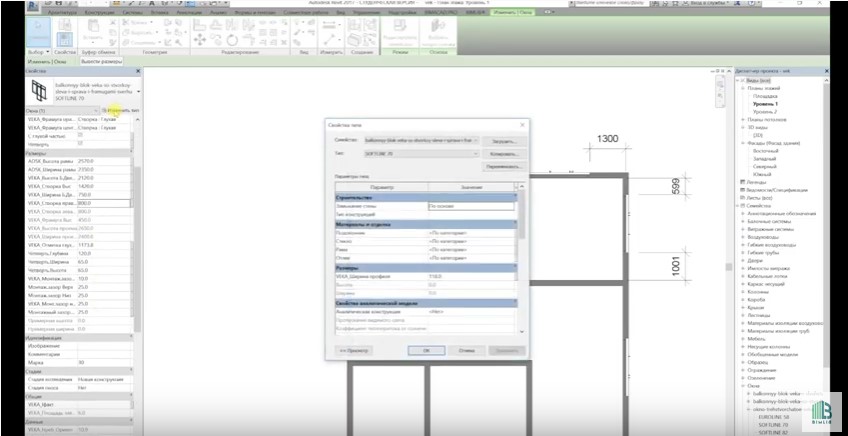Switch to the Вставка ribbon tab
The image size is (848, 436).
[161, 12]
